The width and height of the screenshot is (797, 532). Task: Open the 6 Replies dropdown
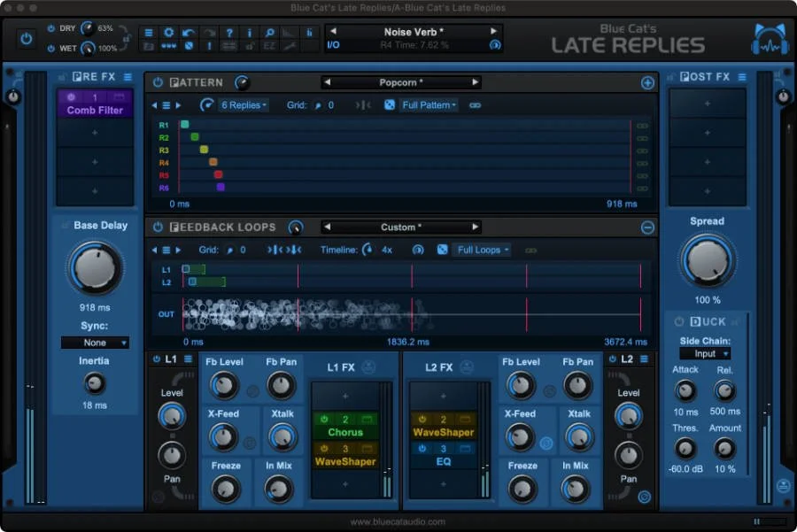tap(244, 105)
